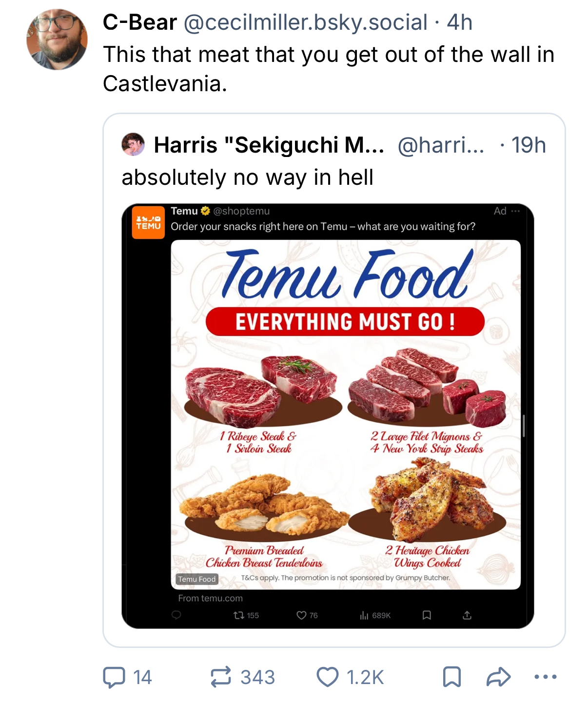The width and height of the screenshot is (588, 705).
Task: Bookmark C-Bear's post
Action: [451, 677]
